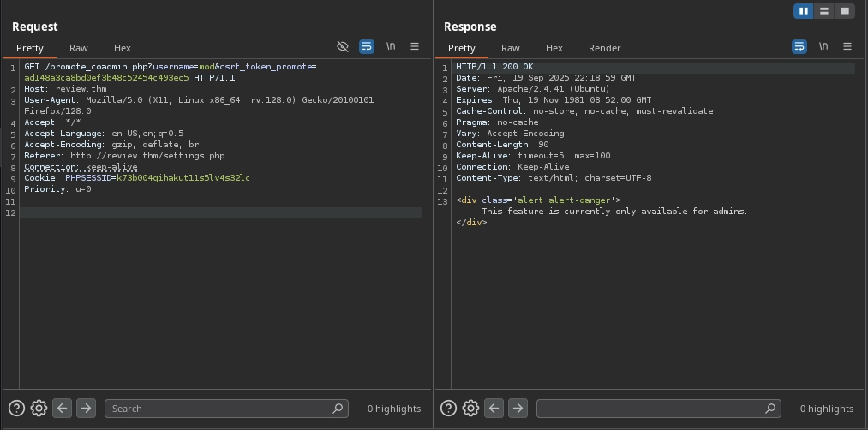Select top-bottom split layout view
868x430 pixels.
tap(823, 11)
